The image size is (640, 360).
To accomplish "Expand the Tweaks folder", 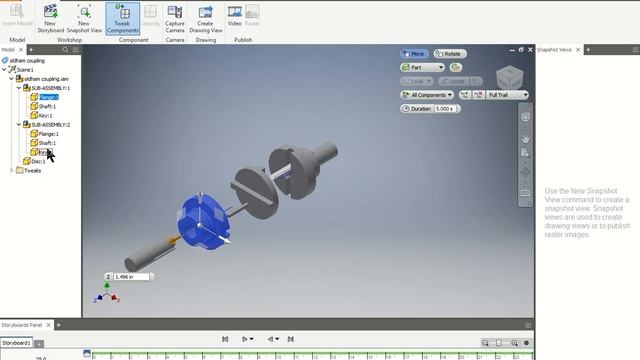I will [11, 171].
